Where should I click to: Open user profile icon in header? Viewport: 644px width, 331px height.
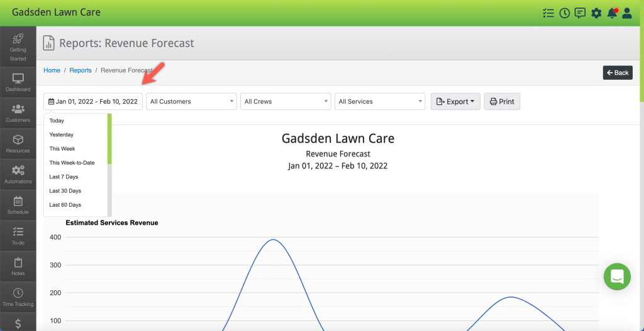627,13
